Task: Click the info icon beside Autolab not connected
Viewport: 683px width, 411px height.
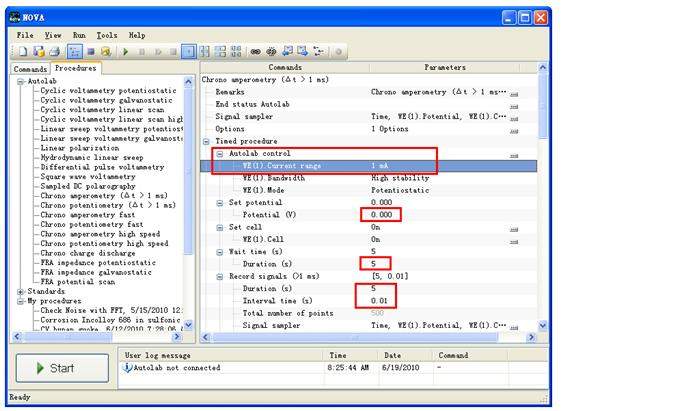Action: pyautogui.click(x=127, y=368)
